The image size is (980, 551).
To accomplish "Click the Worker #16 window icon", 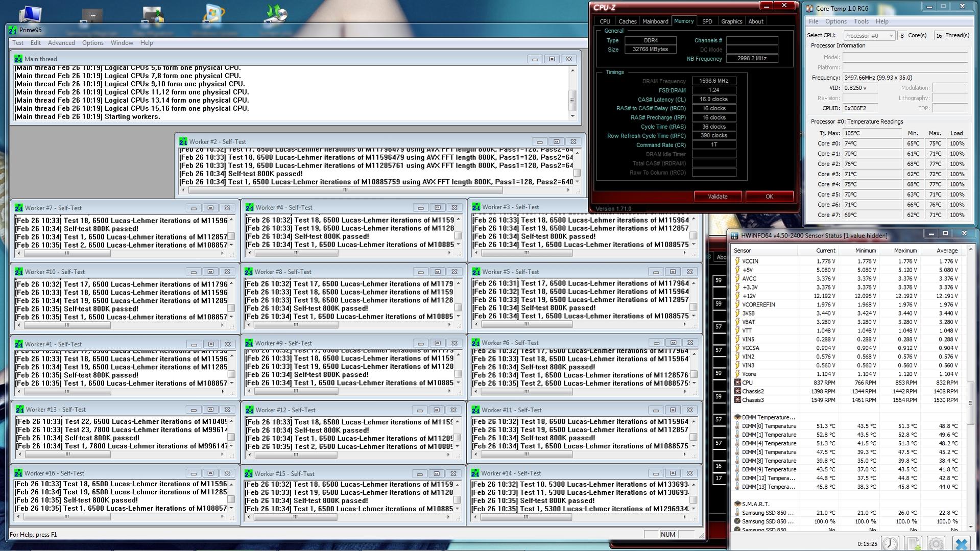I will click(x=18, y=473).
